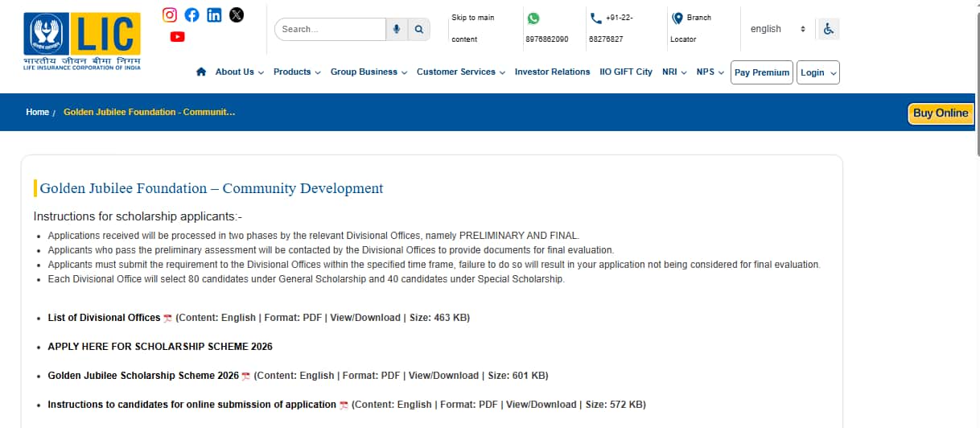Open Golden Jubilee Scholarship Scheme 2026 link
Image resolution: width=980 pixels, height=428 pixels.
point(143,376)
